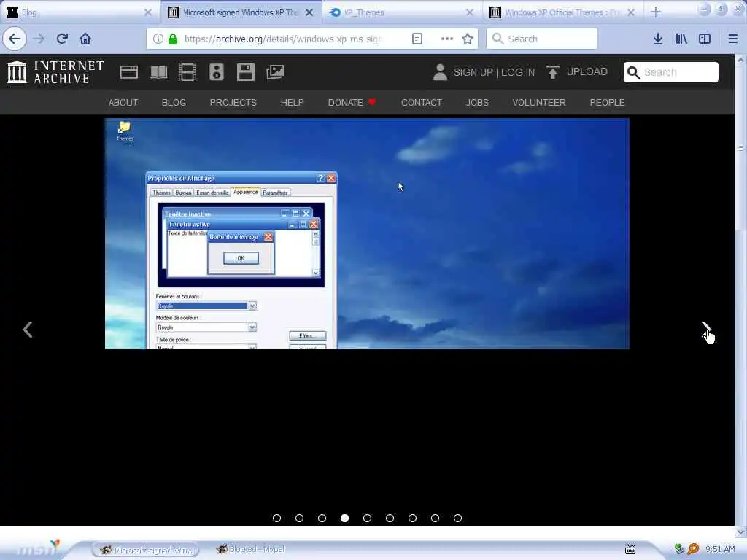Click the page vertical scrollbar
Viewport: 747px width, 560px height.
pyautogui.click(x=740, y=295)
